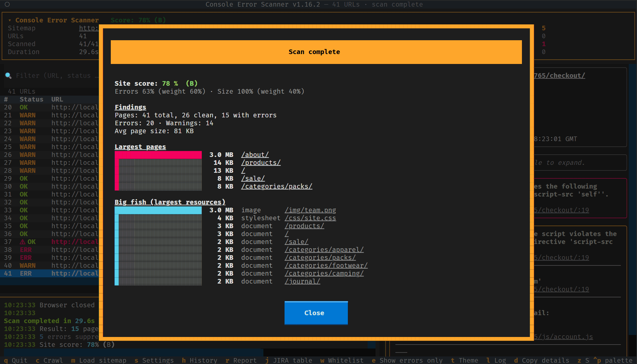Click the warning triangle icon on row 37
637x364 pixels.
coord(22,242)
